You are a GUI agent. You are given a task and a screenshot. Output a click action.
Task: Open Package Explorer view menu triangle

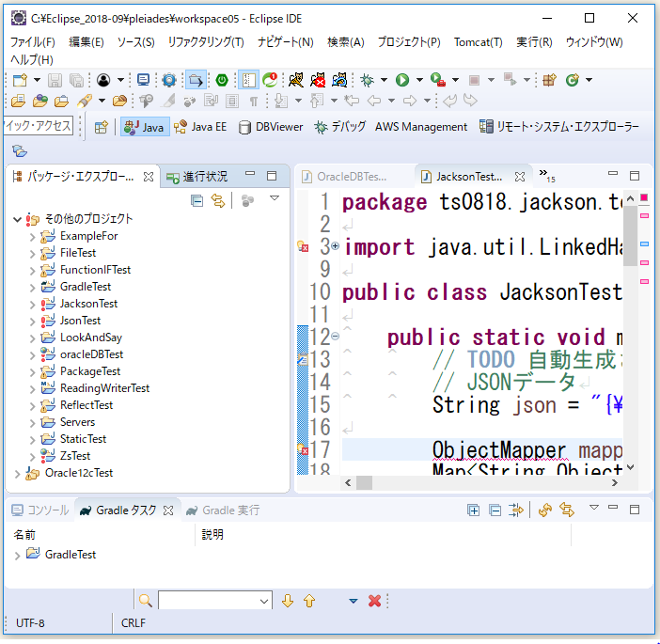coord(275,197)
